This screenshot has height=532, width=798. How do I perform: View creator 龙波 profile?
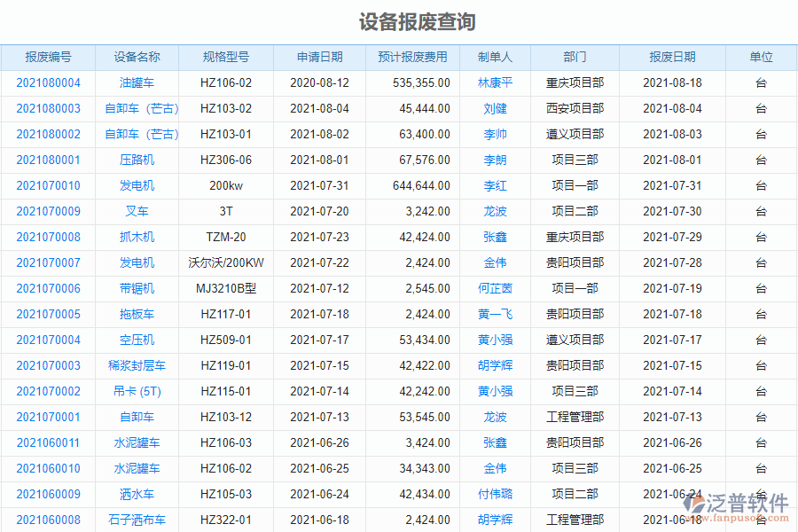497,211
